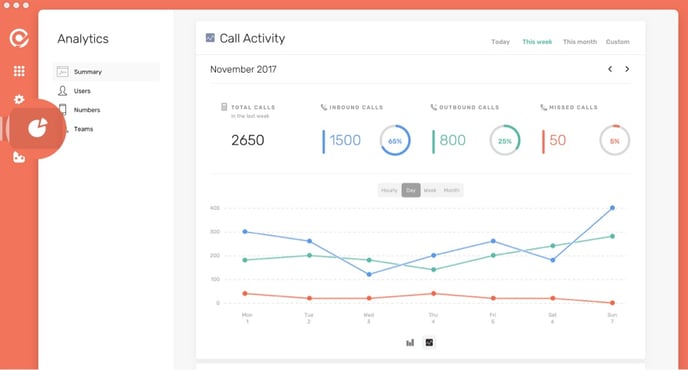Click the 2650 total calls value
This screenshot has height=370, width=688.
(247, 140)
